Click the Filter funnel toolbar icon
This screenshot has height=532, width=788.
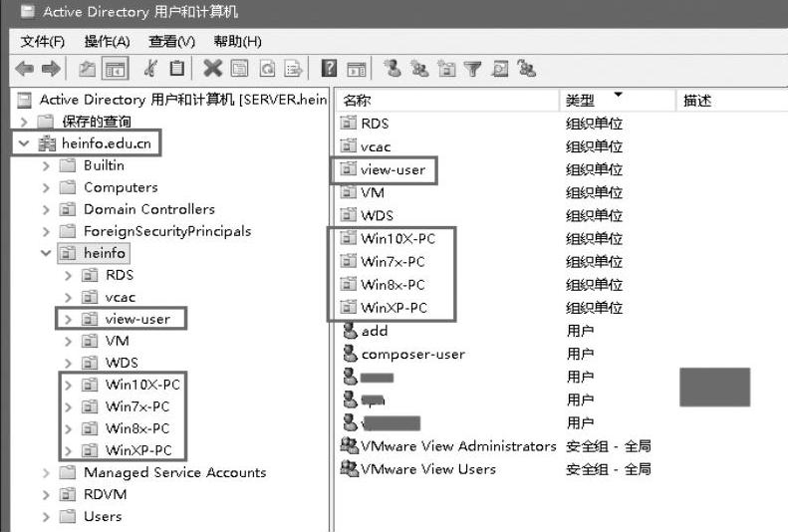[472, 69]
